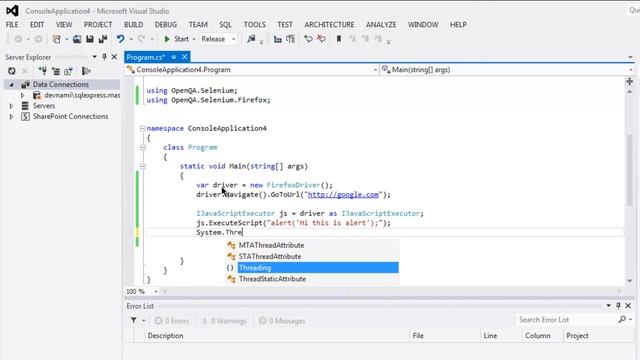Open the TOOLS menu
Screen dimensions: 640x360
[x=255, y=24]
